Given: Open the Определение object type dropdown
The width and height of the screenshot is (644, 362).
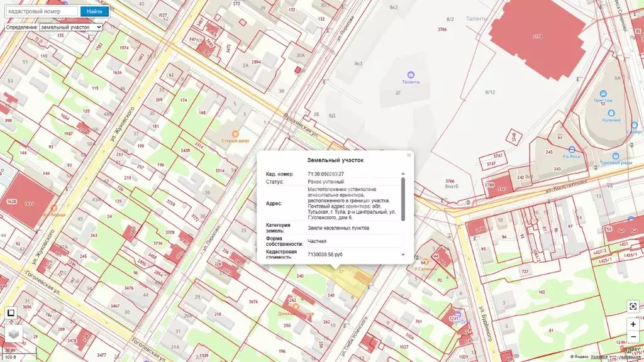Looking at the screenshot, I should (x=70, y=27).
